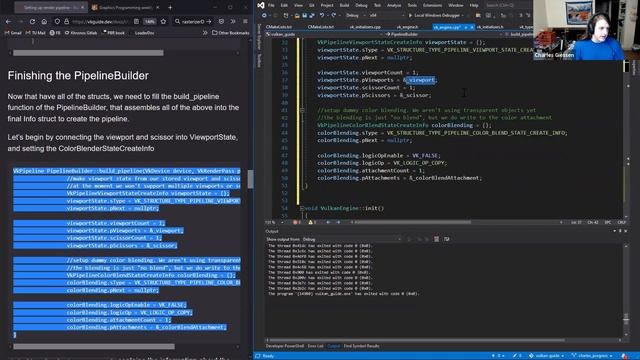Image resolution: width=640 pixels, height=360 pixels.
Task: Go back in the Firefox browser
Action: (x=9, y=21)
